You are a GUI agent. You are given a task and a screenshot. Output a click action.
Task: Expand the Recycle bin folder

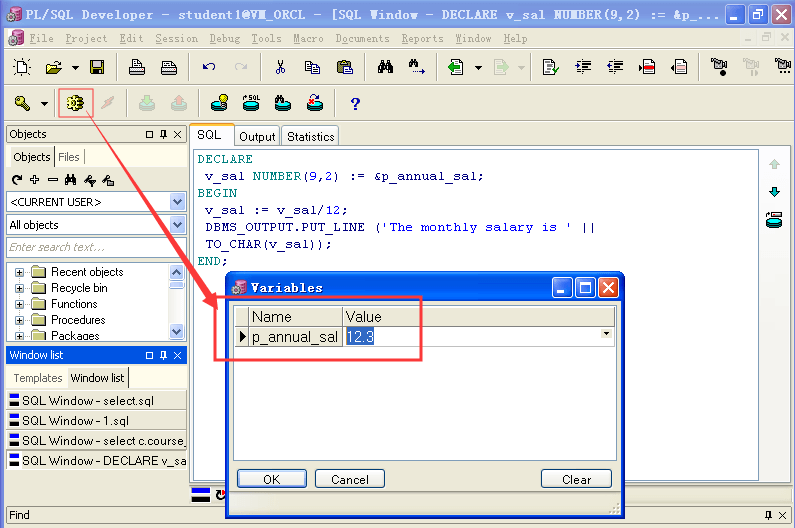[19, 288]
